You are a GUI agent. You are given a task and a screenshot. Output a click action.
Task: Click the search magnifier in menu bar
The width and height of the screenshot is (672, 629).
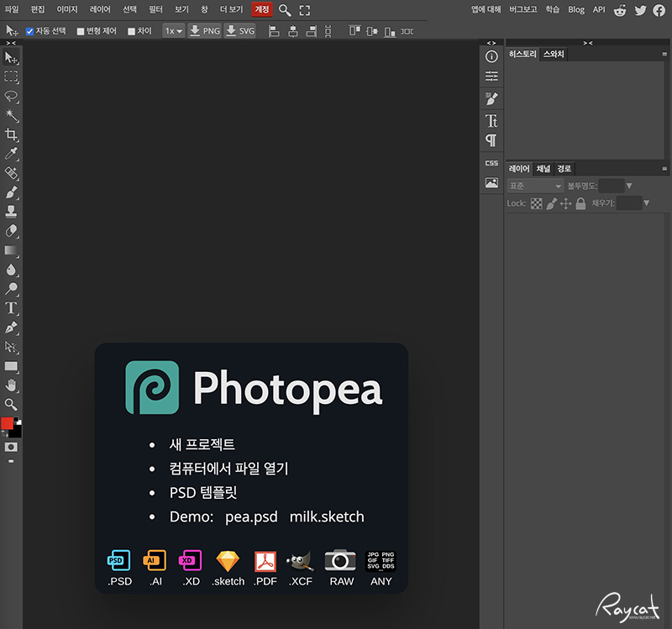pyautogui.click(x=285, y=10)
